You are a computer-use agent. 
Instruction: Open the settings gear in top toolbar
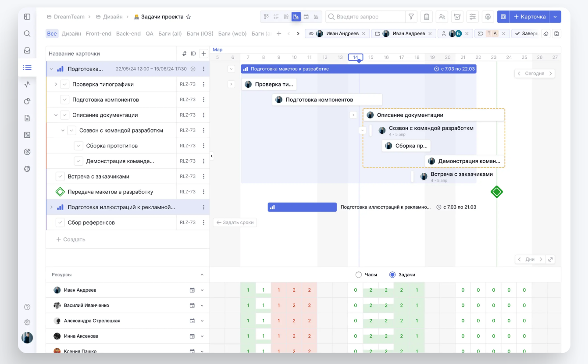point(488,17)
